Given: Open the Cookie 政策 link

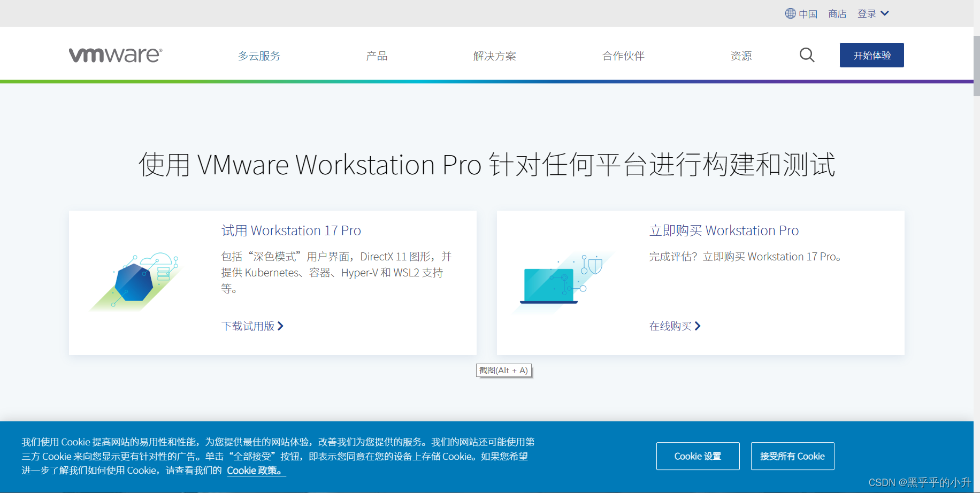Looking at the screenshot, I should [x=256, y=471].
